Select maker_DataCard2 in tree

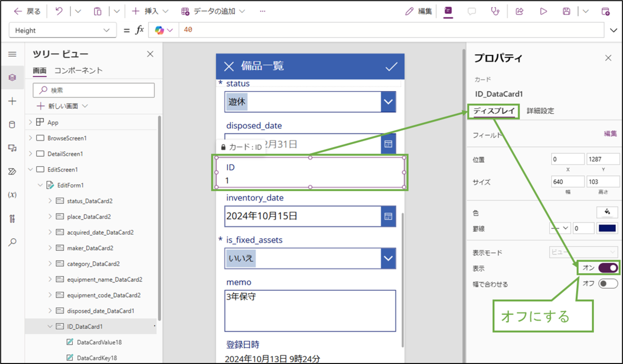coord(90,248)
